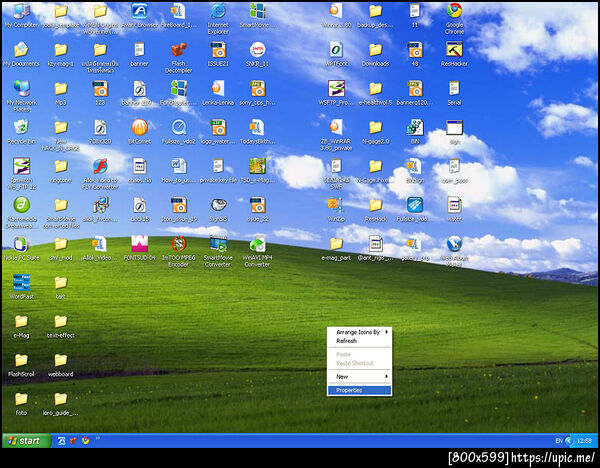600x468 pixels.
Task: Open the Mp3 folder on desktop
Action: pos(60,93)
